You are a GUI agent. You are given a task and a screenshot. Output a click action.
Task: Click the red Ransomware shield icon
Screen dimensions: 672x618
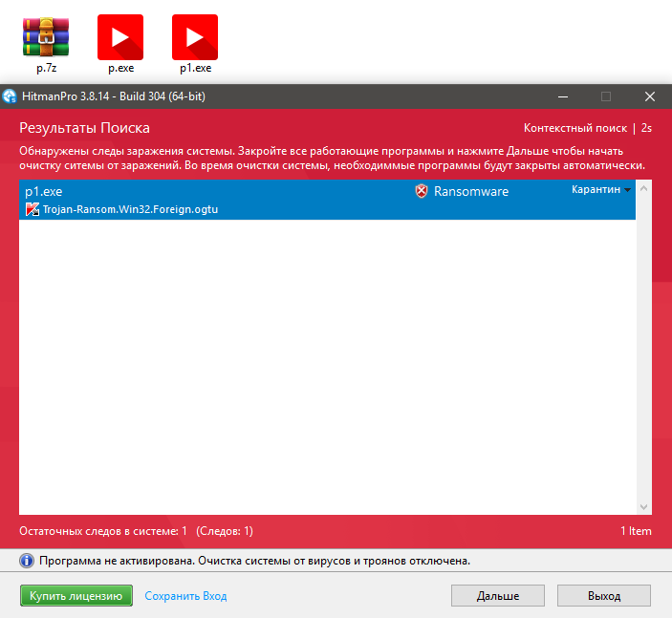coord(422,191)
